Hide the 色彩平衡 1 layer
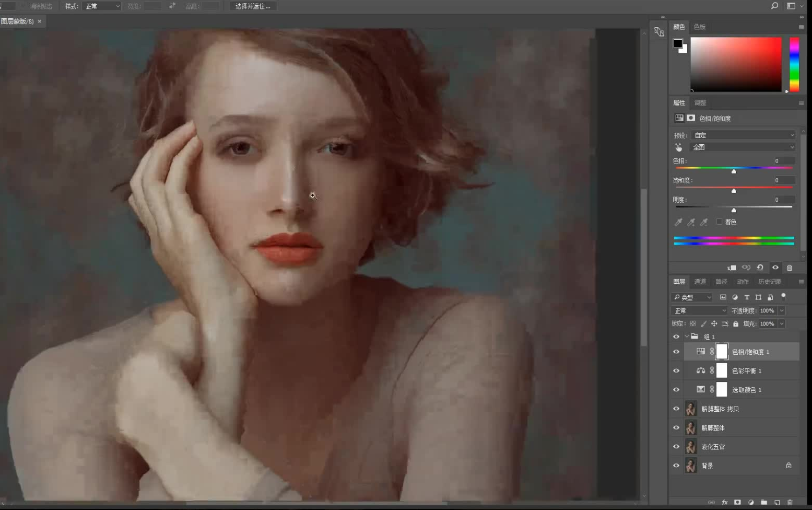This screenshot has width=812, height=510. click(x=676, y=370)
